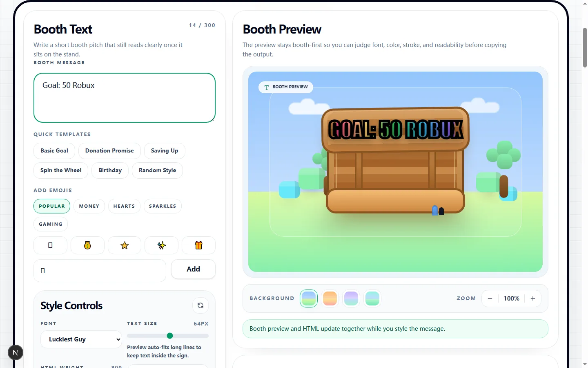
Task: Apply the Random Style template
Action: [x=157, y=170]
